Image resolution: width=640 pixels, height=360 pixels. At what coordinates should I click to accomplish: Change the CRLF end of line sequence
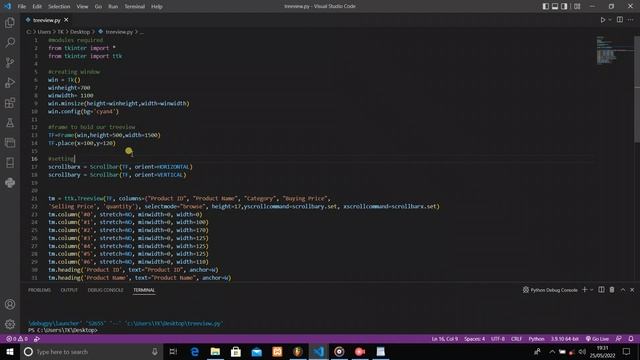[516, 339]
